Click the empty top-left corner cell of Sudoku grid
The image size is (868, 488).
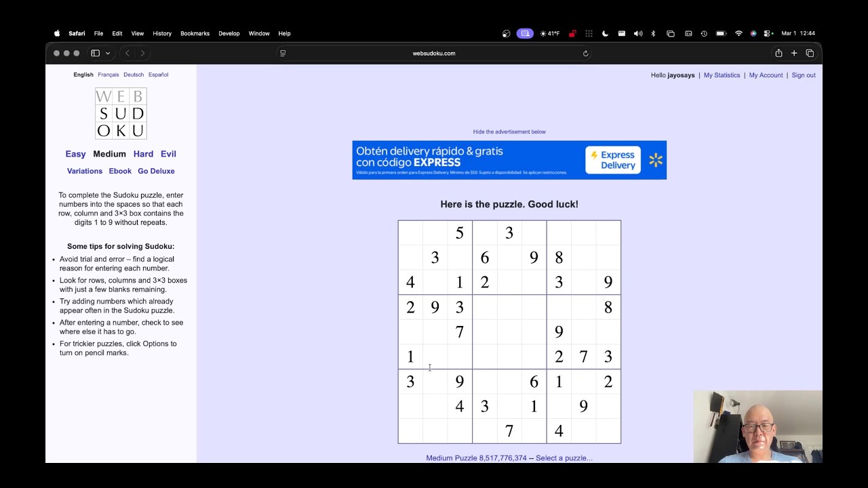[410, 233]
